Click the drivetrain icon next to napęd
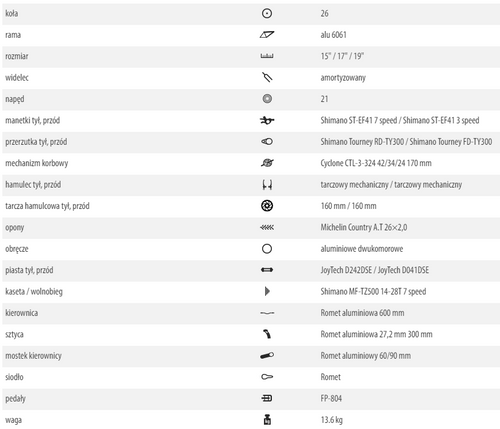This screenshot has height=429, width=500. pyautogui.click(x=267, y=99)
